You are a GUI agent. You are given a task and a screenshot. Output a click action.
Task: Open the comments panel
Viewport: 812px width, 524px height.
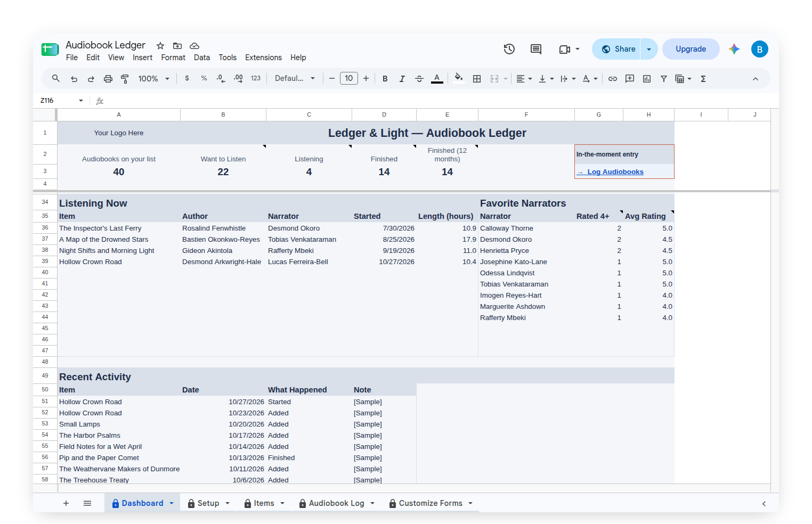(x=536, y=49)
